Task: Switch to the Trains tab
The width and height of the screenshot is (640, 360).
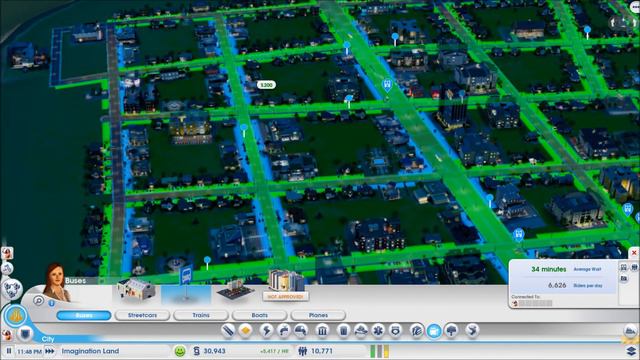Action: coord(200,315)
